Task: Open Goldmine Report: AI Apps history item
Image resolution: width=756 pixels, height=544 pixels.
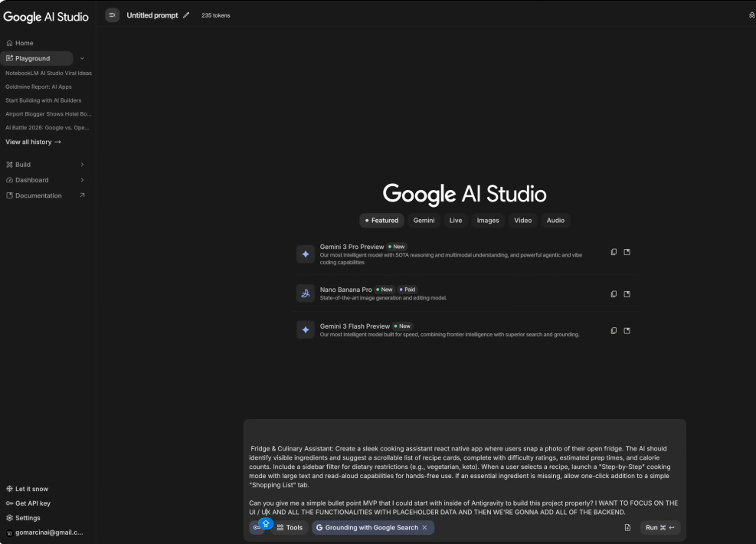Action: point(38,87)
